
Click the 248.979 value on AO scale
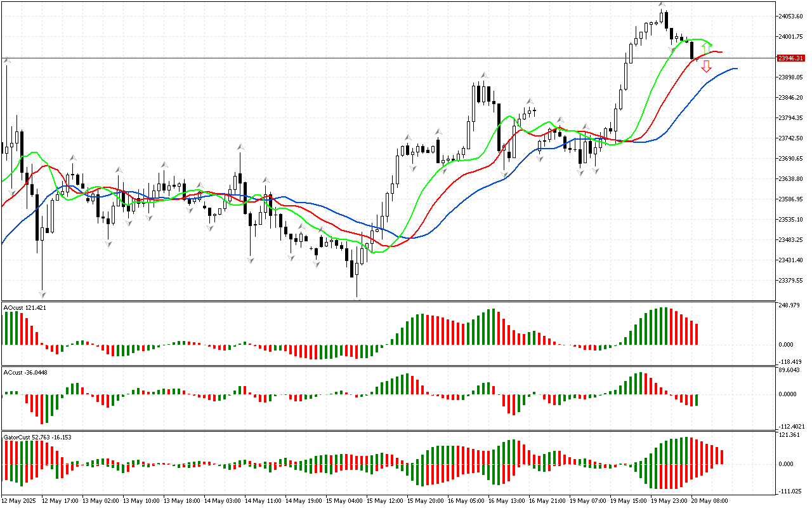[x=790, y=305]
